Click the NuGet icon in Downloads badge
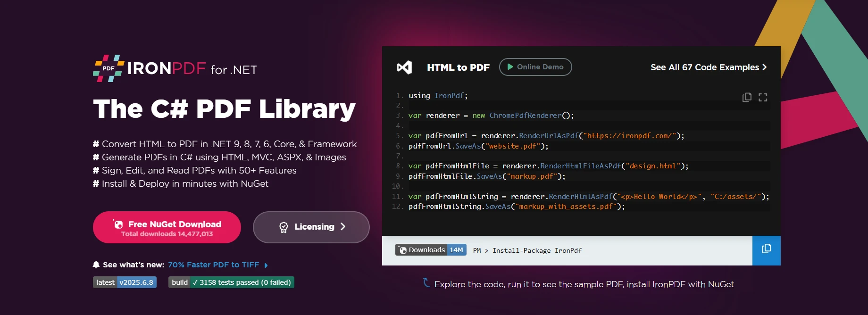Image resolution: width=868 pixels, height=315 pixels. (402, 250)
